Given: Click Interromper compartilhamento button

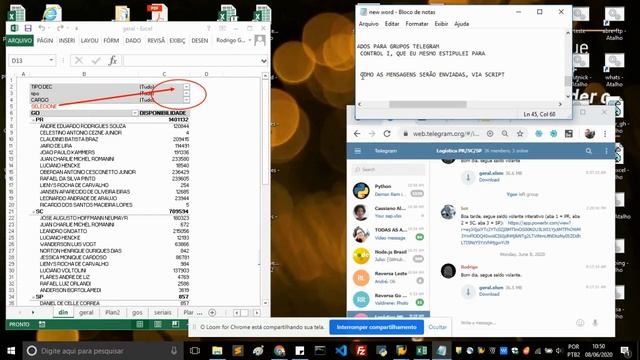Looking at the screenshot, I should click(x=376, y=327).
